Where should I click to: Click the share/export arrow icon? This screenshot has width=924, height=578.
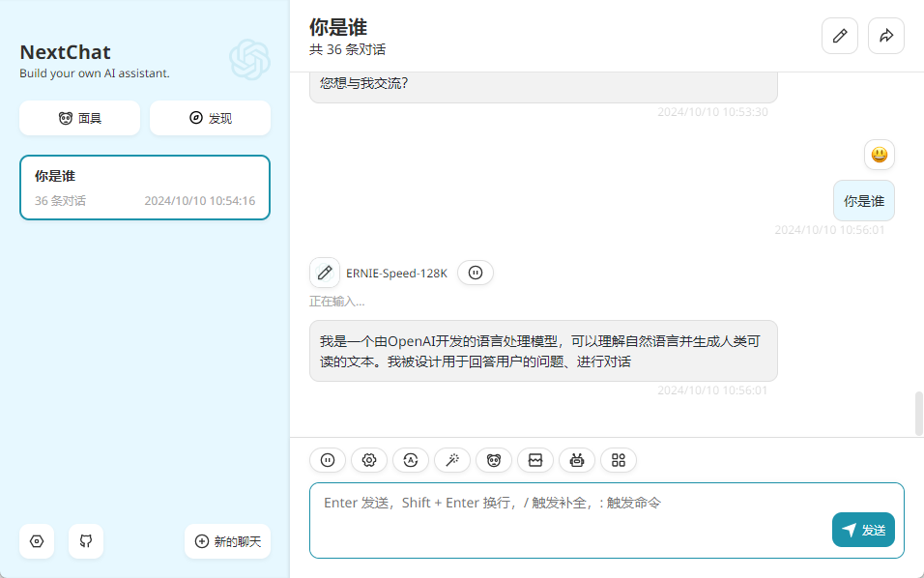pos(885,36)
